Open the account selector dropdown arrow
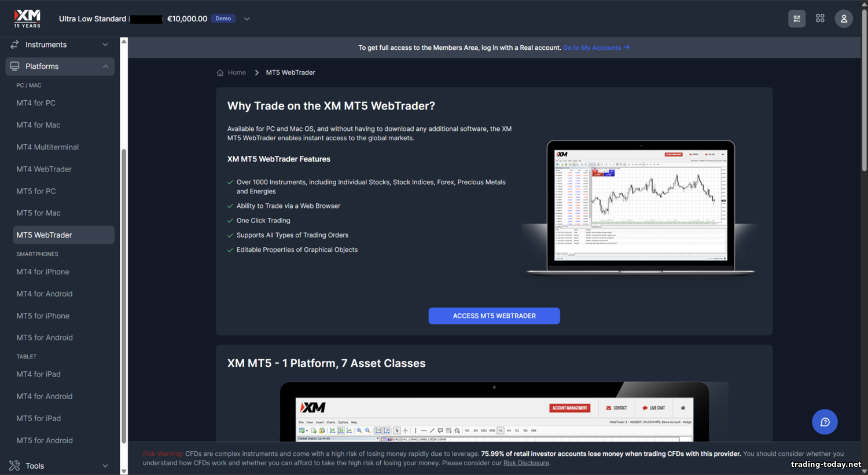Image resolution: width=868 pixels, height=475 pixels. pos(247,19)
